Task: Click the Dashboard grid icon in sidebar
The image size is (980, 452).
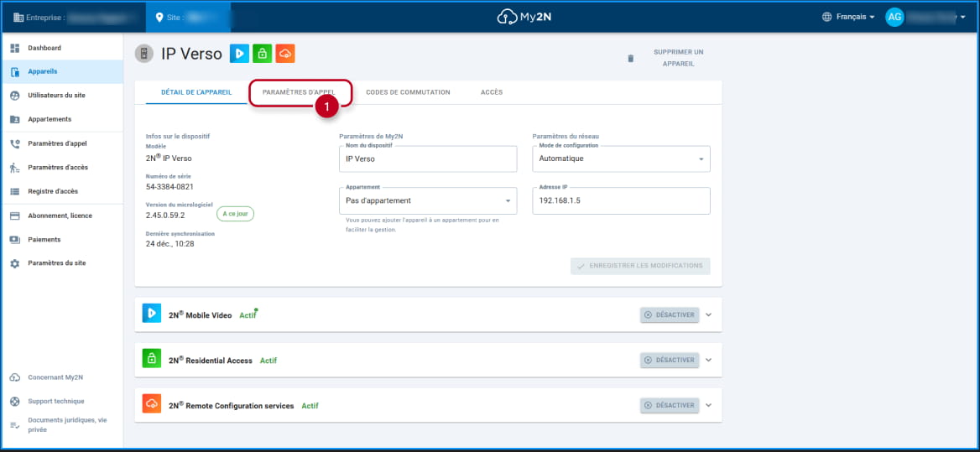Action: click(15, 48)
